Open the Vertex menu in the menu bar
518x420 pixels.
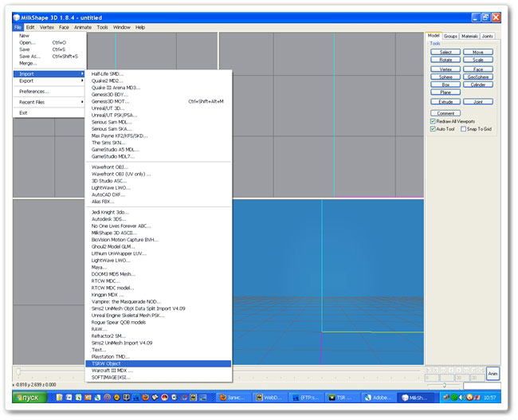[47, 27]
